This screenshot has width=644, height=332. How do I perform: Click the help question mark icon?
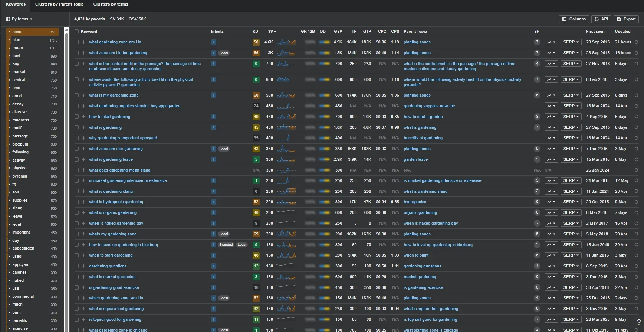point(638,322)
